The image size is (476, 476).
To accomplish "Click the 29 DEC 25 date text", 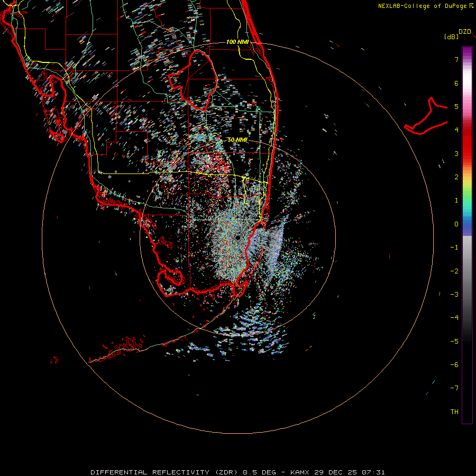I will pyautogui.click(x=335, y=472).
